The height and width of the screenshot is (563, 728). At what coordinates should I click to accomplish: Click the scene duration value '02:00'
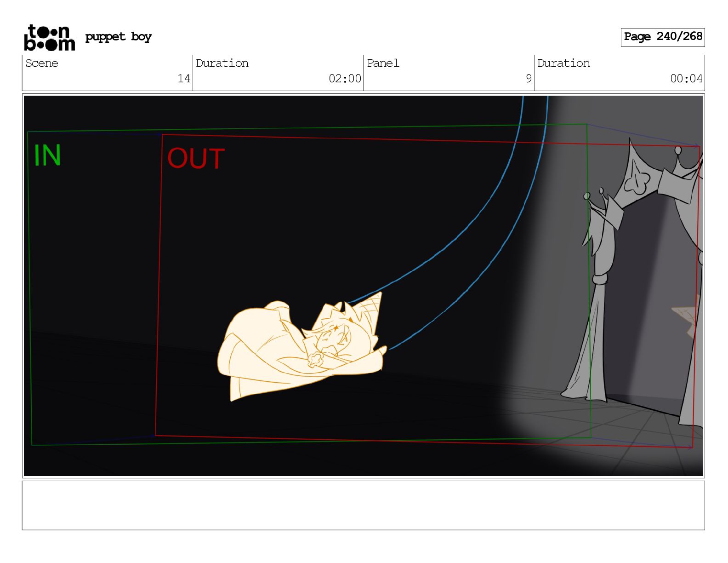(345, 79)
